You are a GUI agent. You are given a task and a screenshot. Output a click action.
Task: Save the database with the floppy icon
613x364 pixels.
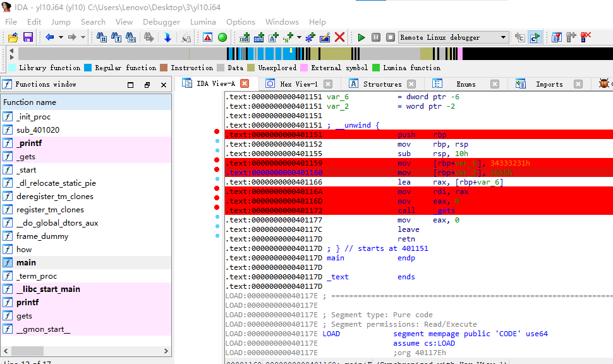pyautogui.click(x=28, y=37)
